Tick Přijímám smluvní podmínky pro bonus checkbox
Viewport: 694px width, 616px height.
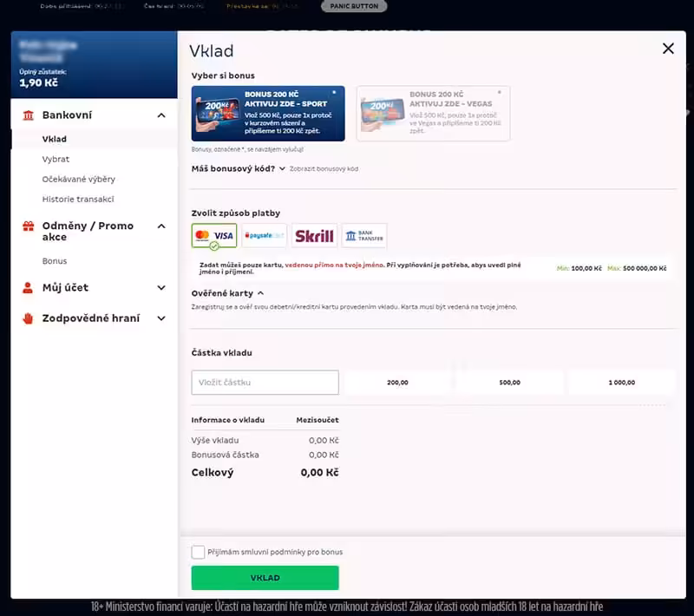[x=198, y=552]
